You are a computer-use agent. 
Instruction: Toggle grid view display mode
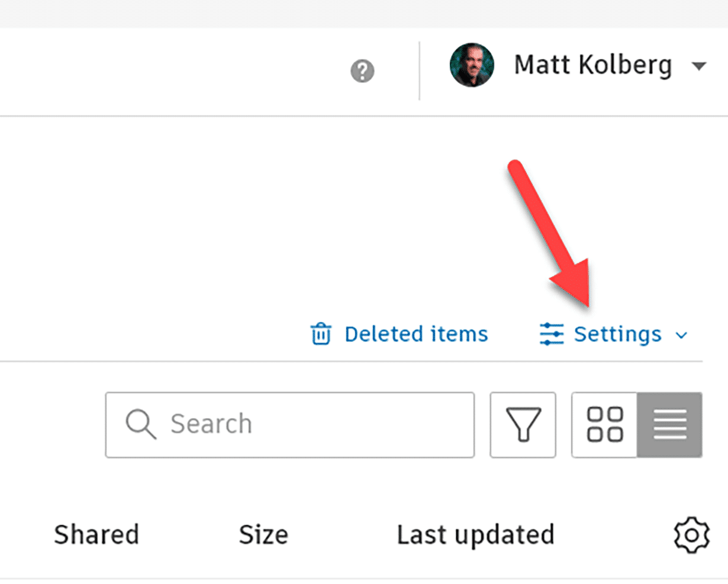point(604,424)
